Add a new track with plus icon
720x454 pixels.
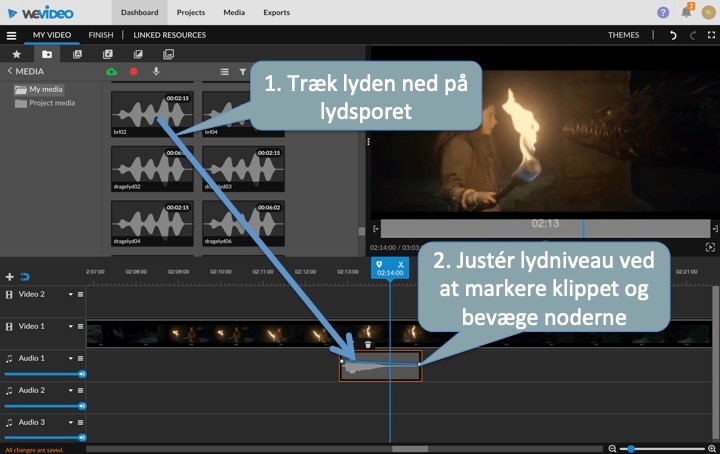(x=9, y=277)
